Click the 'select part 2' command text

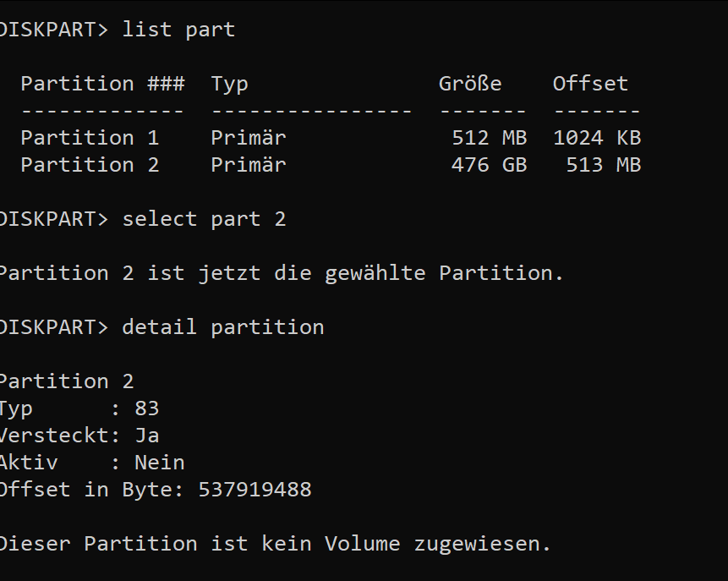(204, 219)
